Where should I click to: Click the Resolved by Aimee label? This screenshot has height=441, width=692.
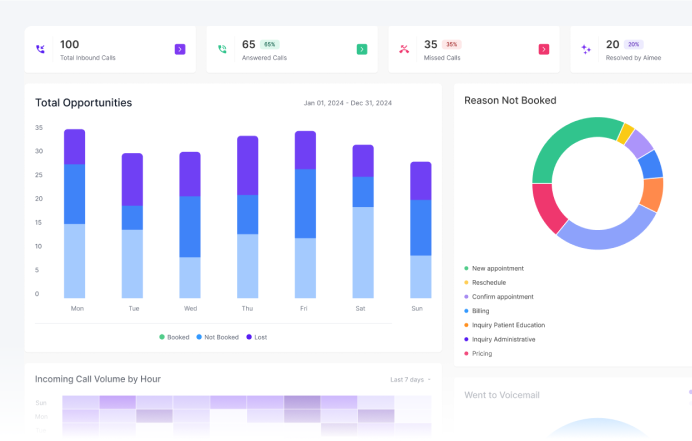(633, 58)
